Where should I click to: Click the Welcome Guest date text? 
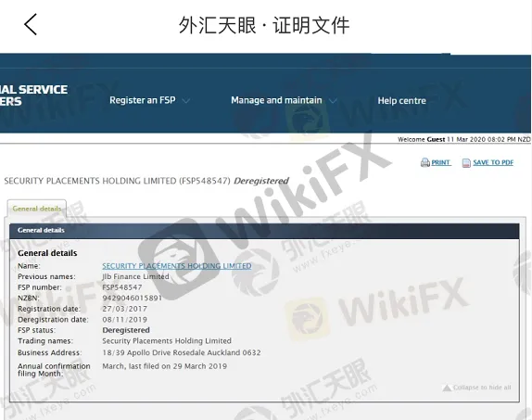coord(463,139)
